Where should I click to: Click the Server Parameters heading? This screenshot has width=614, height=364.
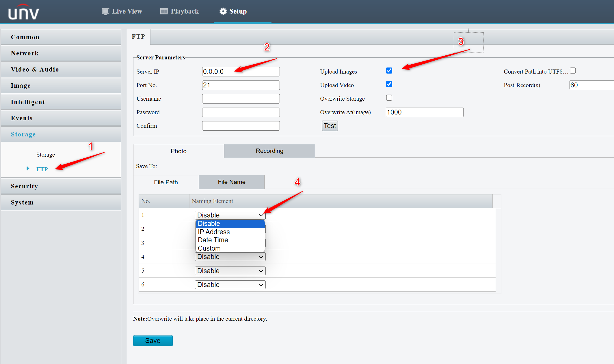tap(161, 57)
